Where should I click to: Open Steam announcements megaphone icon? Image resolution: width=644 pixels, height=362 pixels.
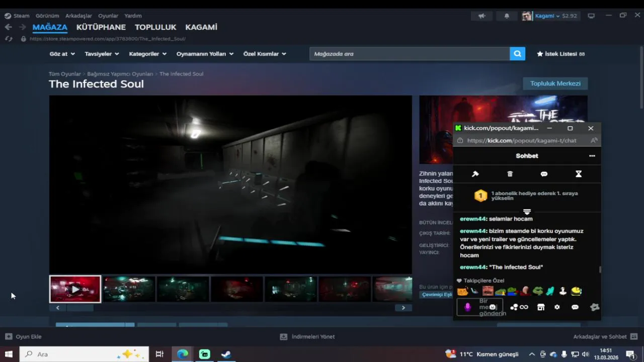tap(481, 16)
